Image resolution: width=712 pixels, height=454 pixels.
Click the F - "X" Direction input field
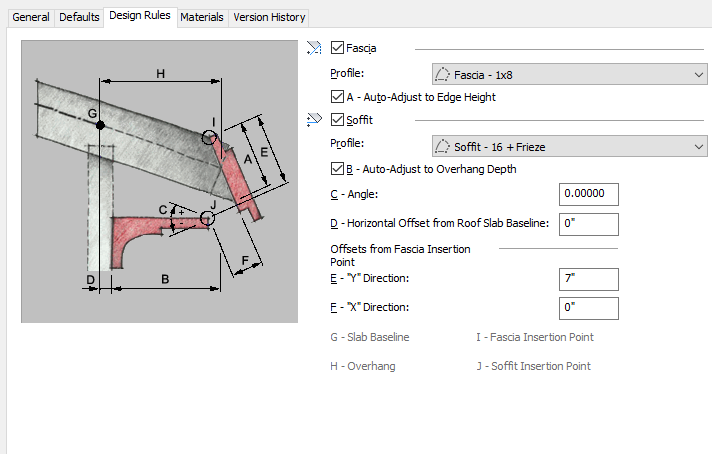588,308
